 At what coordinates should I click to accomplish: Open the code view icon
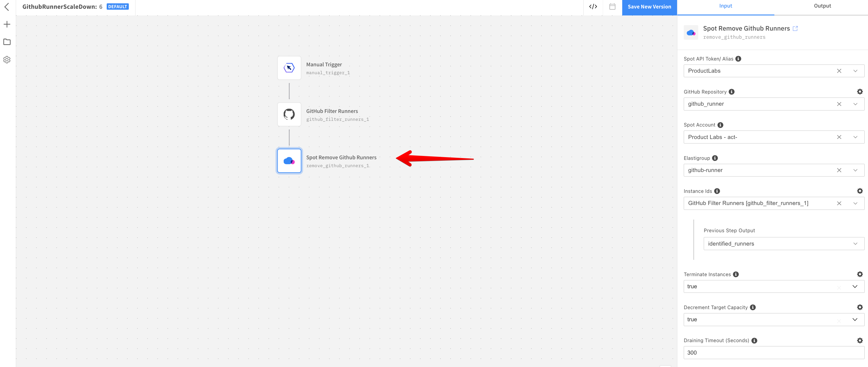pyautogui.click(x=593, y=7)
